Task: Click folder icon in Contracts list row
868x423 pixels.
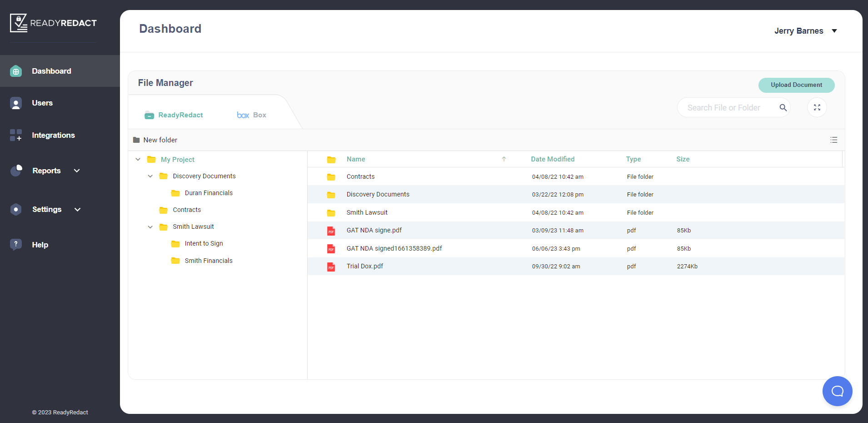Action: click(x=331, y=177)
